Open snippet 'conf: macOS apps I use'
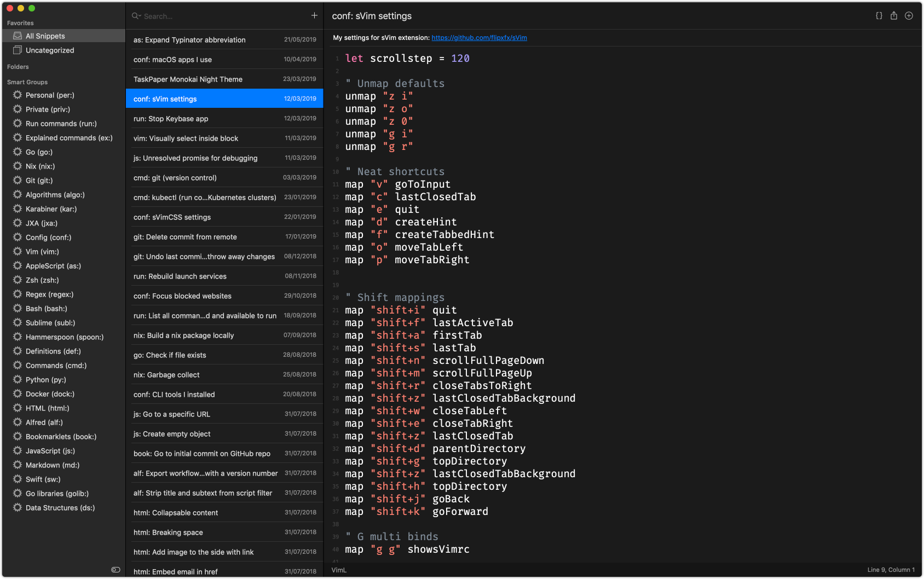Screen dimensions: 924x579 (x=224, y=60)
